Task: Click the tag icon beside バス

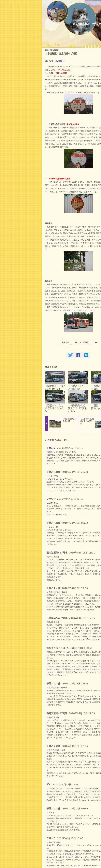Action: tap(46, 61)
